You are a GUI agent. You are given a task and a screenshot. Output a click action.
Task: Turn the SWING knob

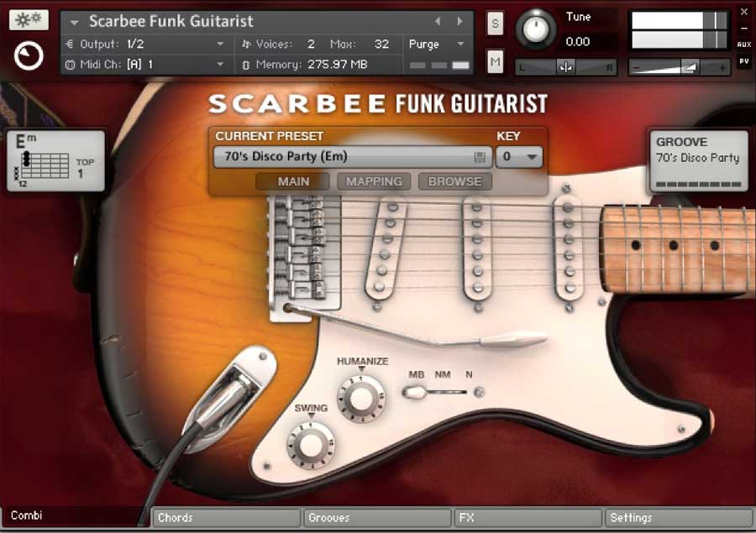311,446
